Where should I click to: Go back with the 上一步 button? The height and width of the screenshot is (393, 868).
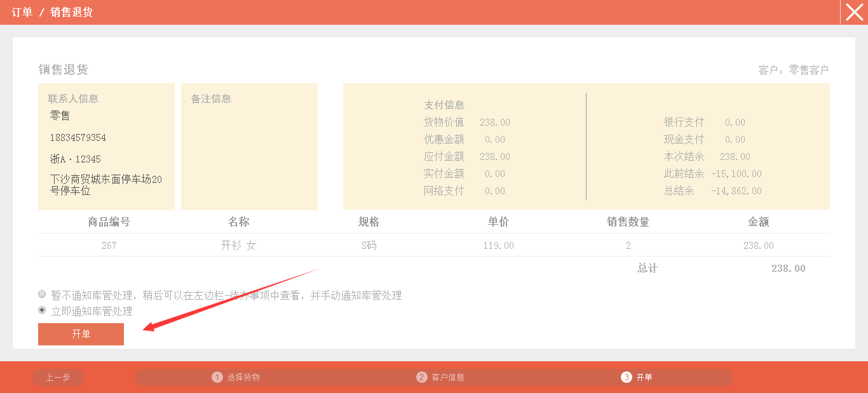coord(58,377)
